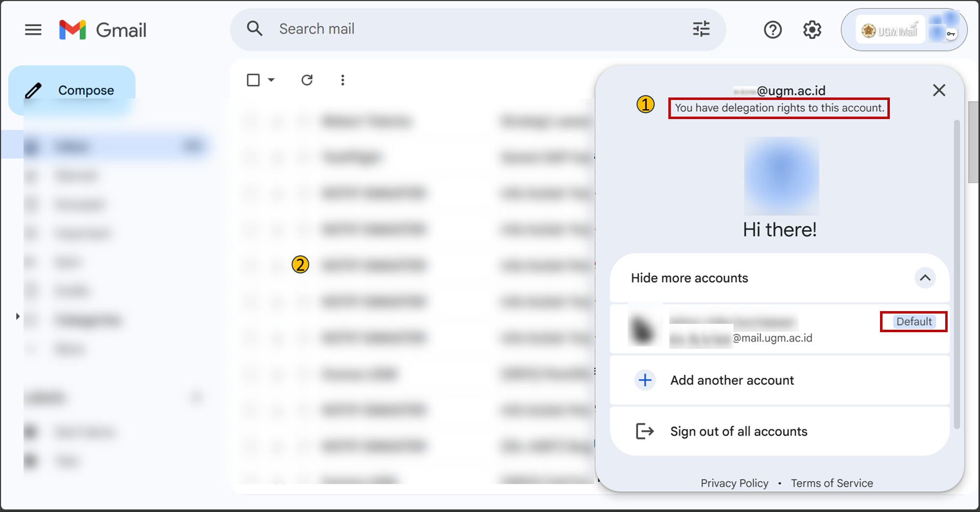Close the account panel
This screenshot has height=512, width=980.
click(939, 90)
